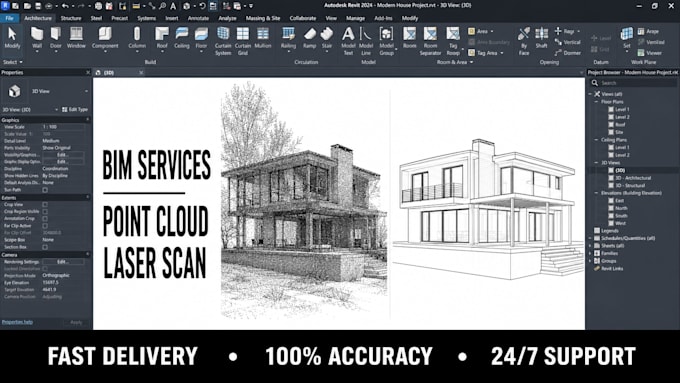
Task: Expand the Sheets (all) tree node
Action: tap(590, 246)
